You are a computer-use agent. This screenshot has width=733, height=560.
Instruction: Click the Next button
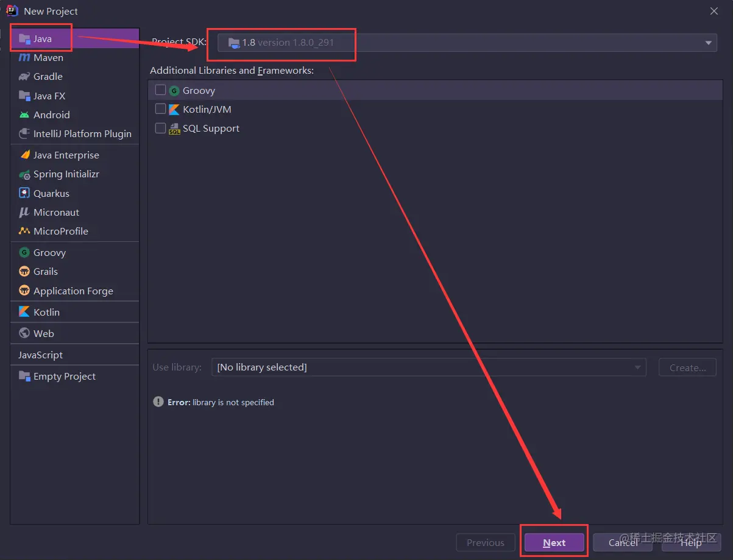tap(554, 542)
